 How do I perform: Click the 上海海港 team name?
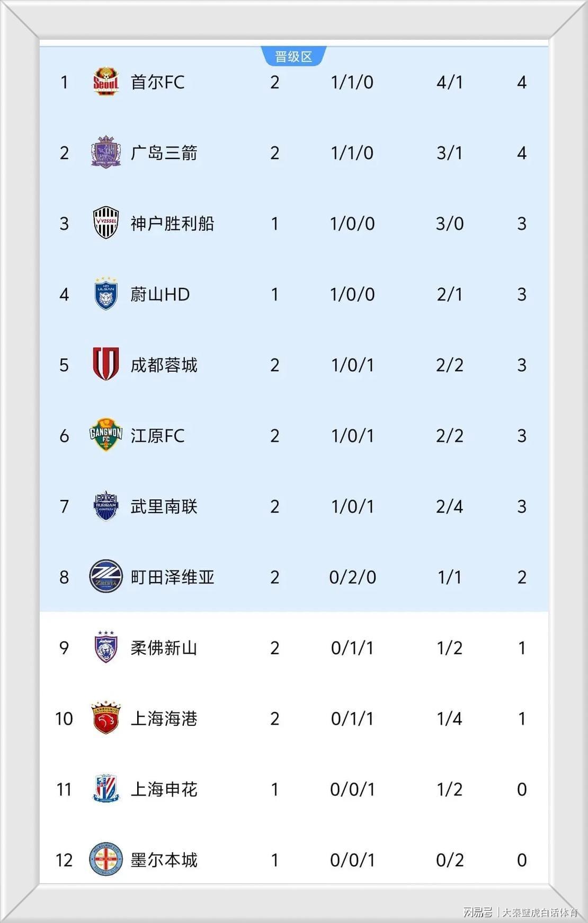pos(164,718)
